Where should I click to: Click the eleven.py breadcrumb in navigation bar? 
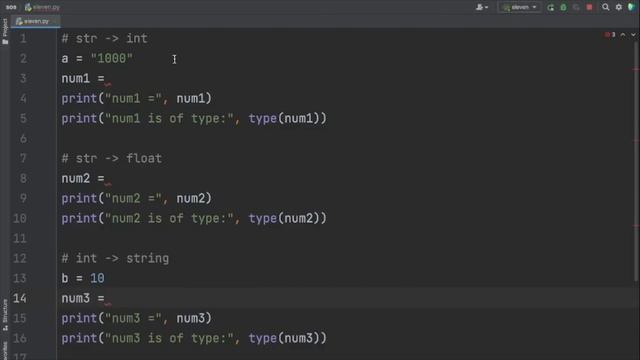coord(42,7)
